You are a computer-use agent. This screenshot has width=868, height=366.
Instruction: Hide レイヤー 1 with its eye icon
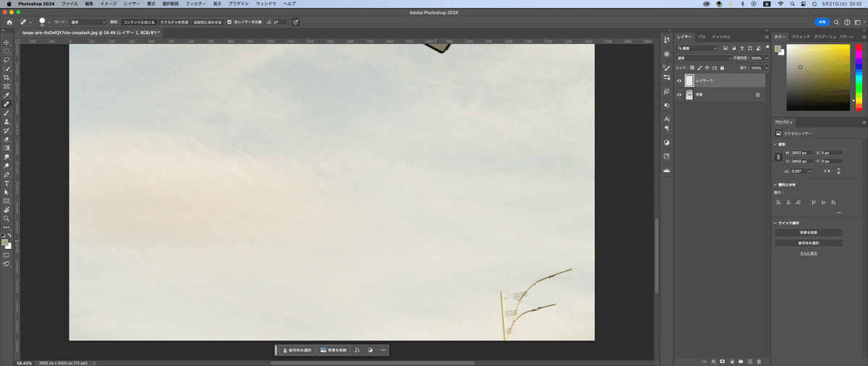(678, 80)
